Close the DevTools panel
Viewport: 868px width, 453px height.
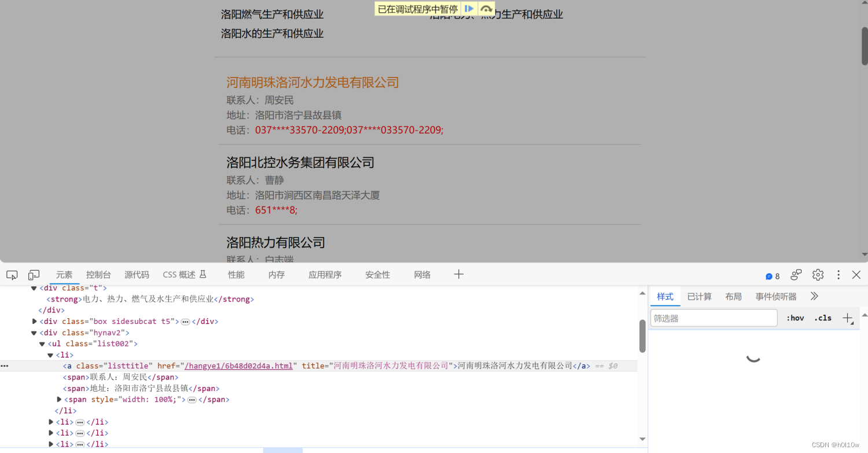(856, 275)
